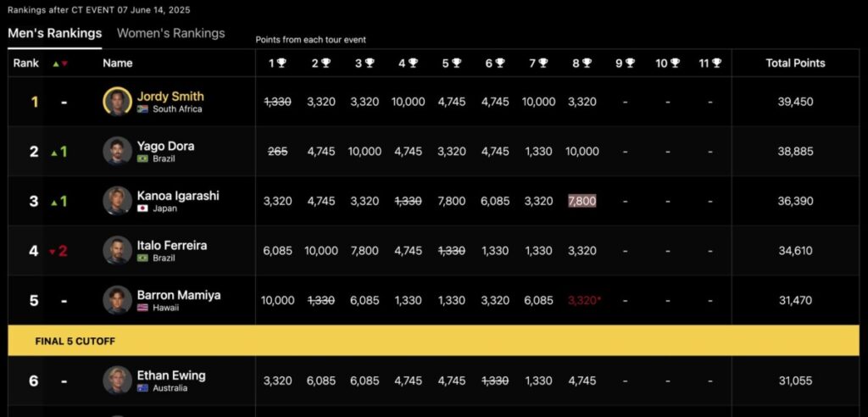This screenshot has height=417, width=868.
Task: Click Barron Mamiya's name link
Action: click(179, 295)
